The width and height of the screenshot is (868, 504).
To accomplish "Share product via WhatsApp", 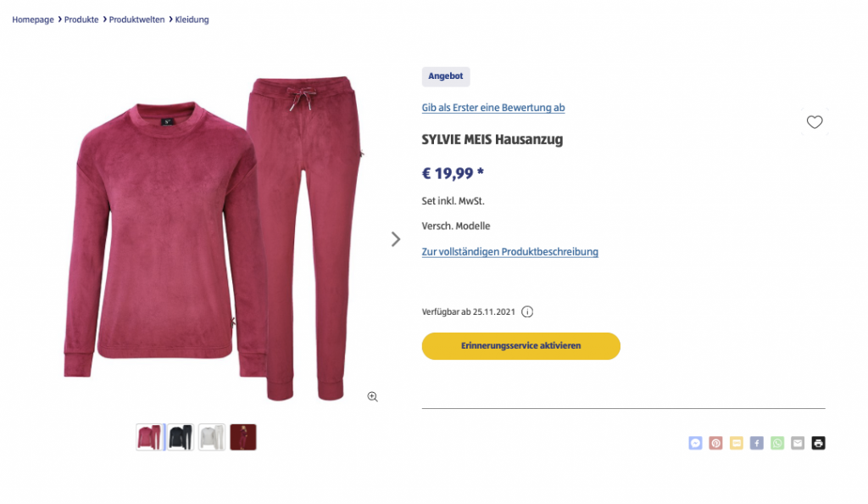I will coord(777,443).
